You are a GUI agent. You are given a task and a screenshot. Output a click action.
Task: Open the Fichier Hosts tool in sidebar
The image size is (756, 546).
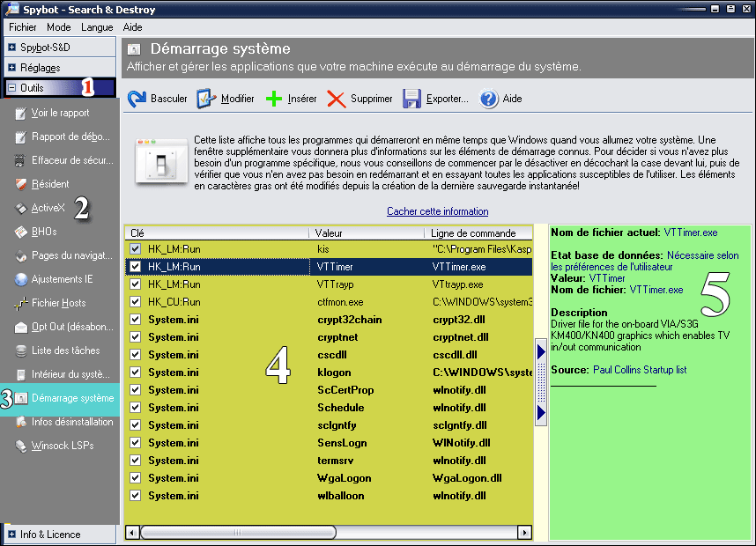[x=24, y=303]
